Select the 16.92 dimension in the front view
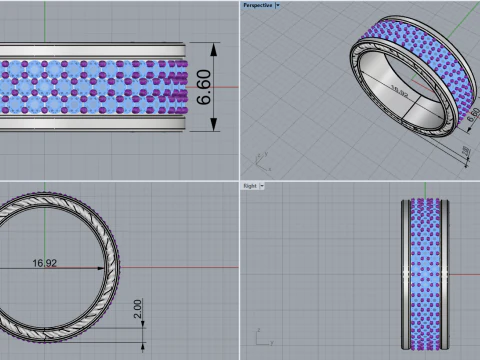This screenshot has height=360, width=480. [x=45, y=263]
